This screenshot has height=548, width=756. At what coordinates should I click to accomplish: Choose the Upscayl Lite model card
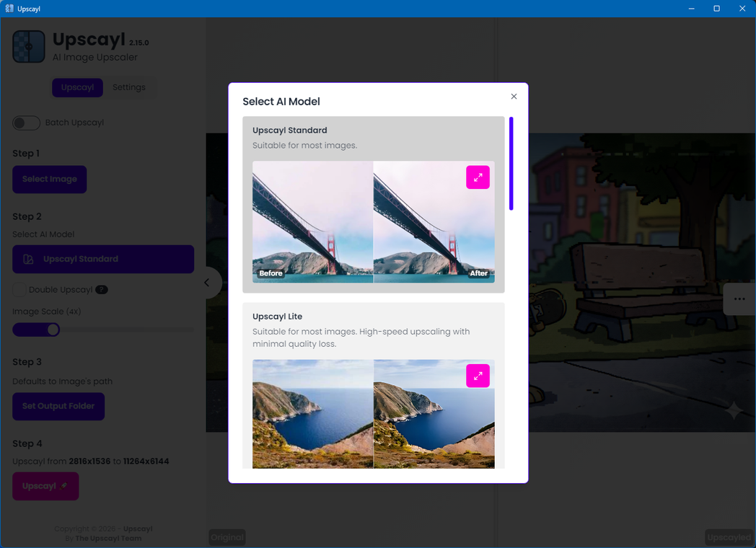[374, 386]
